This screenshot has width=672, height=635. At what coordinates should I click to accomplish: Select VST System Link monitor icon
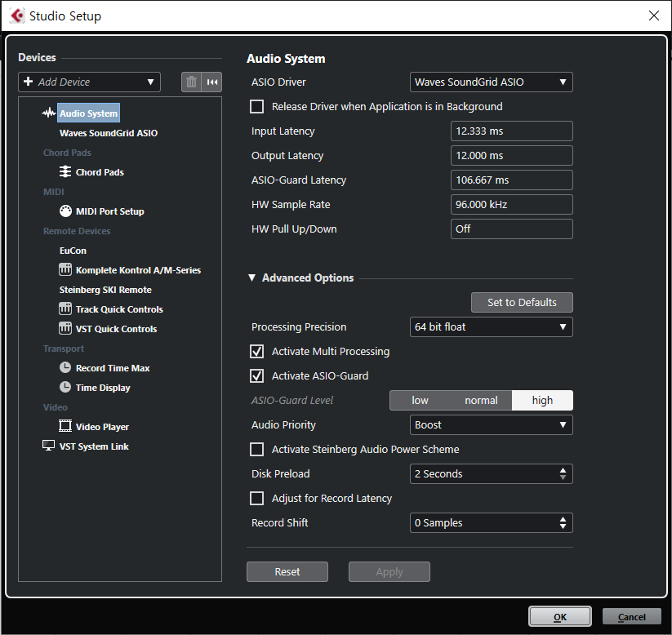[x=48, y=446]
